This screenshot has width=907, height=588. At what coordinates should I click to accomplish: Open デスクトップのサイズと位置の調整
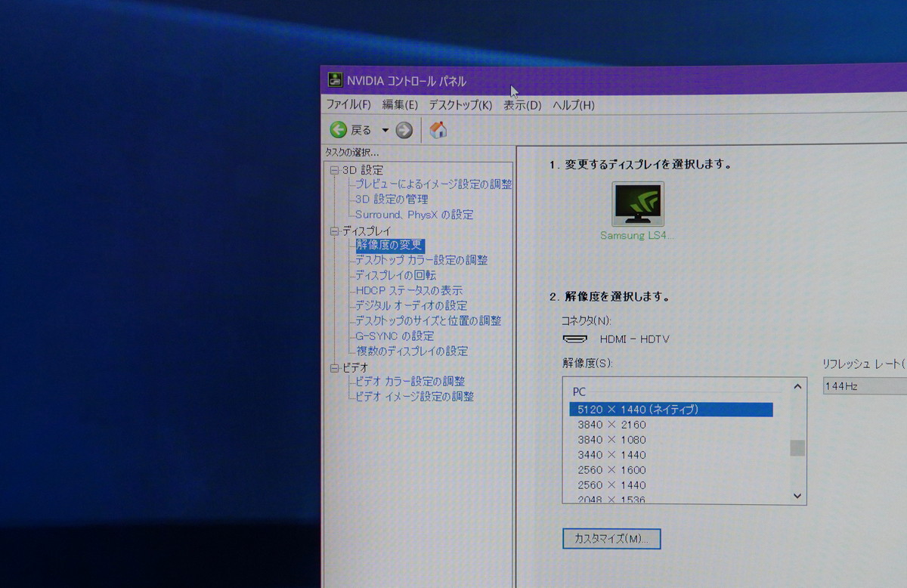coord(429,320)
